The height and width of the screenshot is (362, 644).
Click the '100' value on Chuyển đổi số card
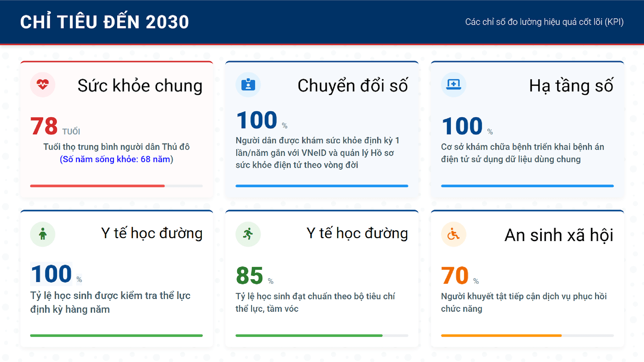tap(257, 120)
